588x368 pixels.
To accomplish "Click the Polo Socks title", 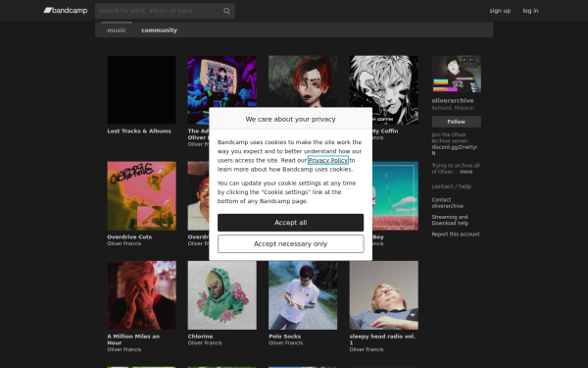I will pos(284,337).
